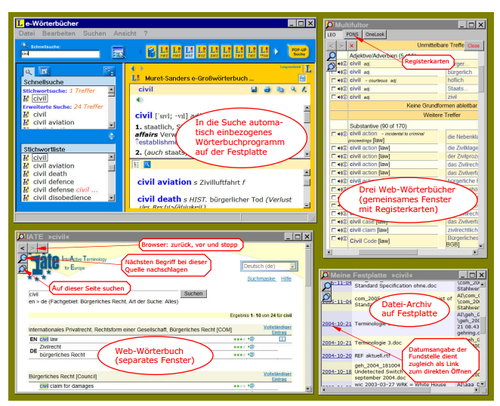Open file dated 2004-10-20 REF aktuell.rtf
500x406 pixels.
[337, 356]
